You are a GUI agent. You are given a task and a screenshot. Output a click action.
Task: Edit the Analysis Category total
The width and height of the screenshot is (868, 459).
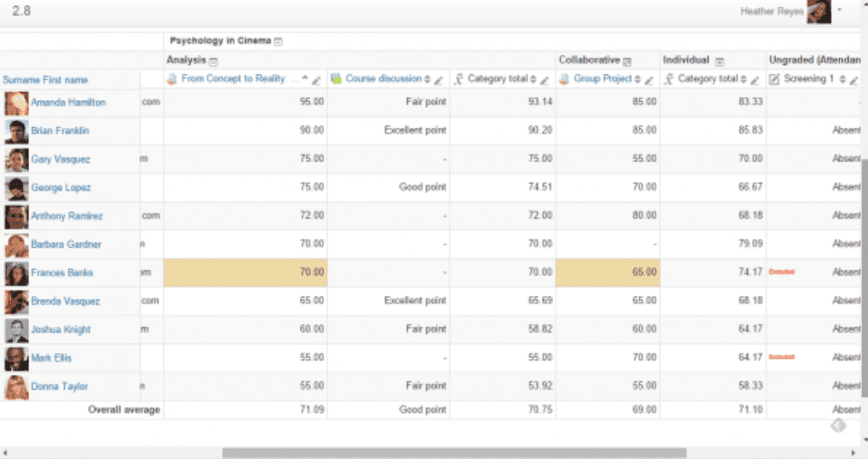[x=544, y=80]
